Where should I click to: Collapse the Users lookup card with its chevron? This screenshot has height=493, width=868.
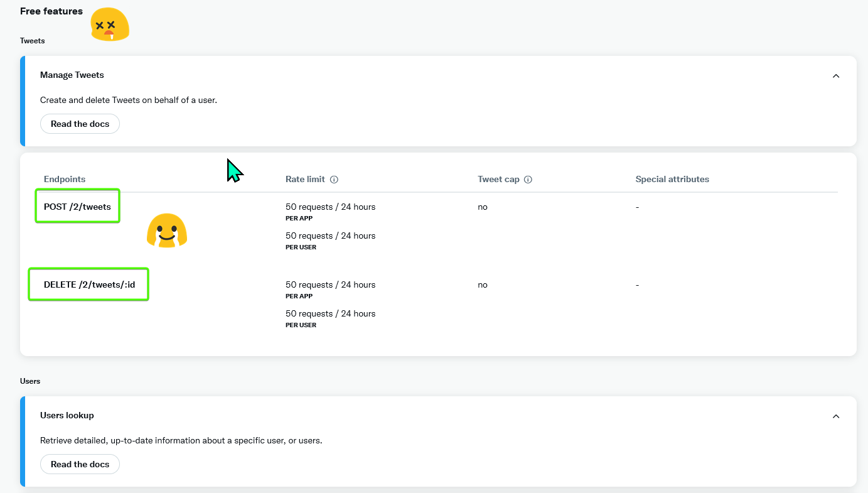click(x=836, y=416)
